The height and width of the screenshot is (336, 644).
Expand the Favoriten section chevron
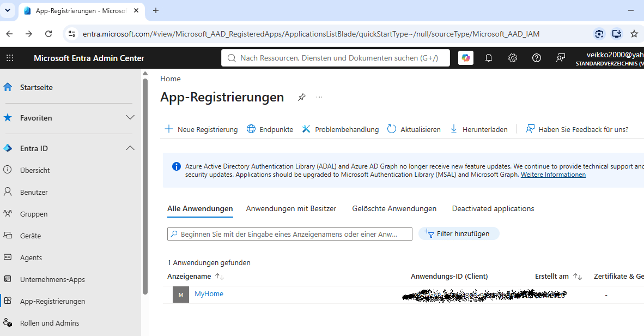click(130, 118)
